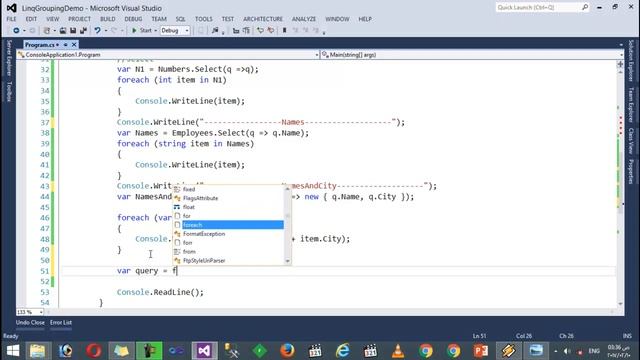Viewport: 640px width, 360px height.
Task: Click the Windows Start button
Action: click(x=13, y=351)
